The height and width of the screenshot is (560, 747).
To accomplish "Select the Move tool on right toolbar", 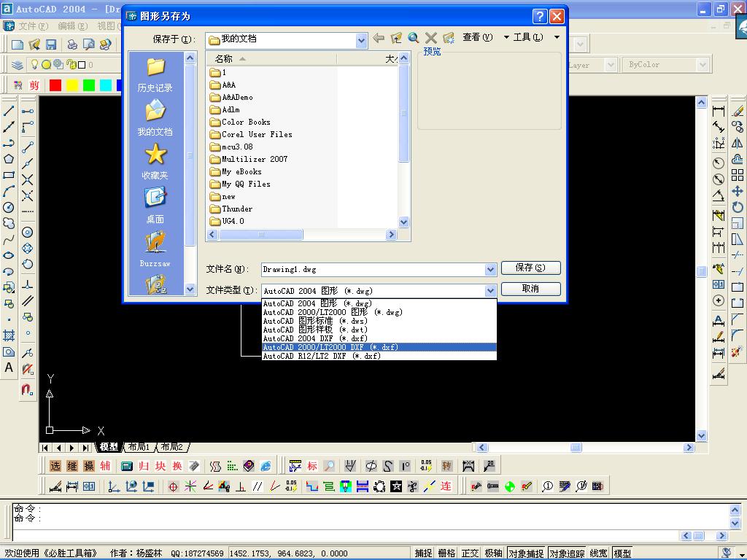I will [x=738, y=192].
